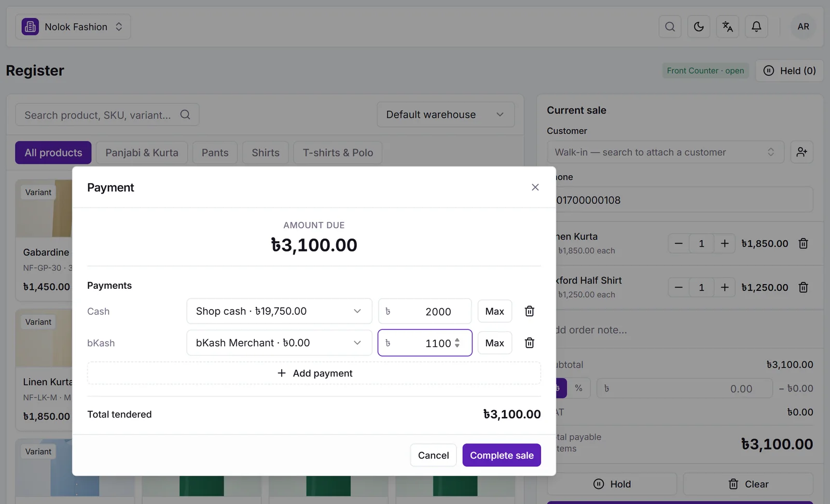Click Add payment button
Screen dimensions: 830x504
pos(314,373)
